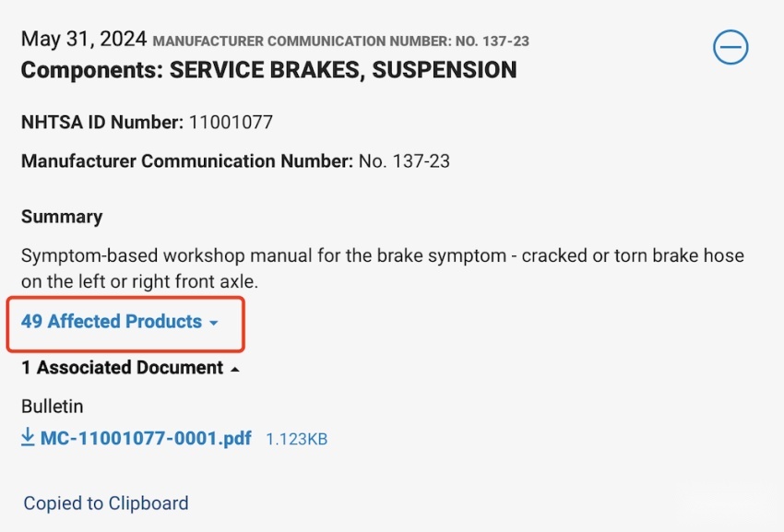Viewport: 784px width, 532px height.
Task: Click the Copied to Clipboard text
Action: 106,502
